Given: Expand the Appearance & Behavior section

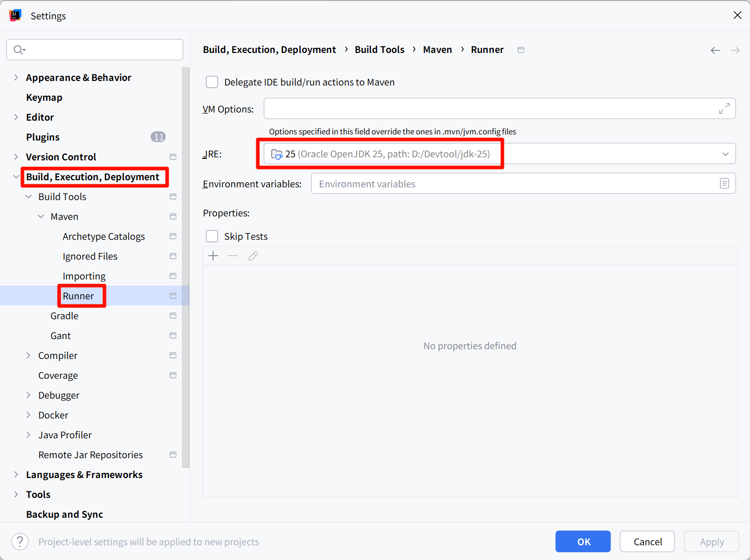Looking at the screenshot, I should [x=16, y=77].
